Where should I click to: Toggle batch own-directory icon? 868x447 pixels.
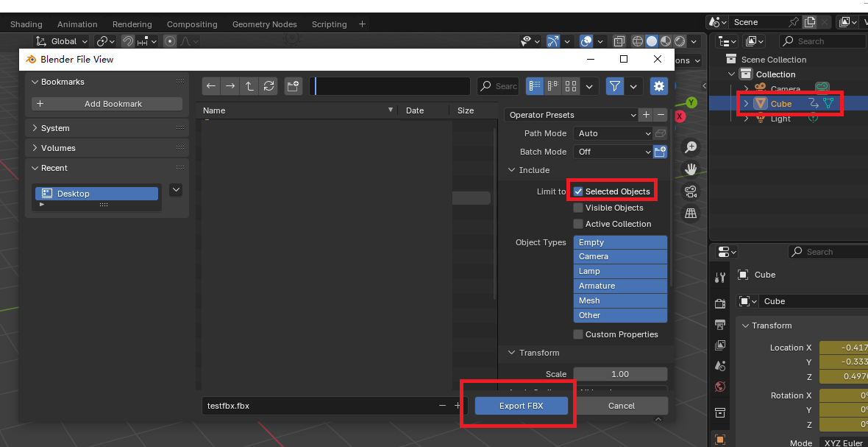click(x=661, y=151)
